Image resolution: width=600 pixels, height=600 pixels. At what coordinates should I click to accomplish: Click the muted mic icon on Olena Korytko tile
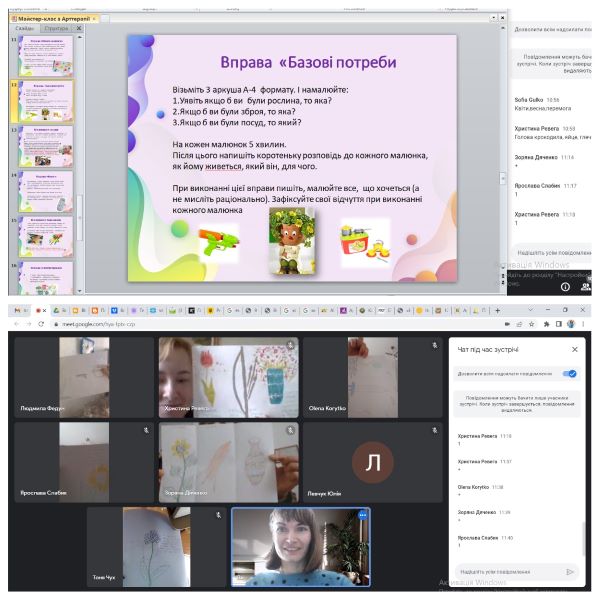point(435,345)
